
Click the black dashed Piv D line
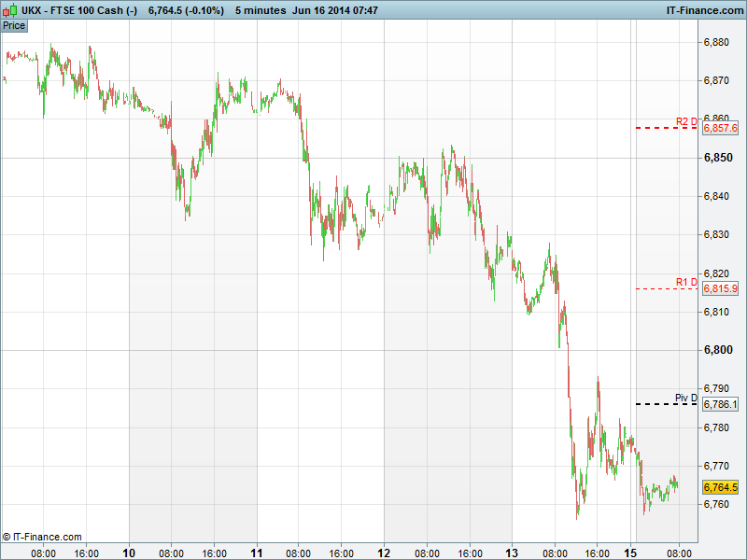[x=665, y=404]
